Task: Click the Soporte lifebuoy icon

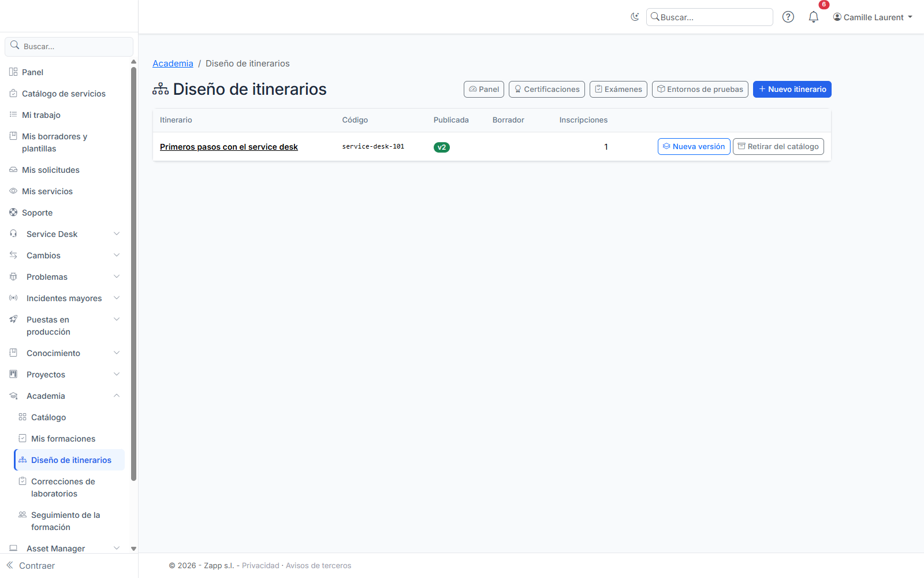Action: click(x=13, y=213)
